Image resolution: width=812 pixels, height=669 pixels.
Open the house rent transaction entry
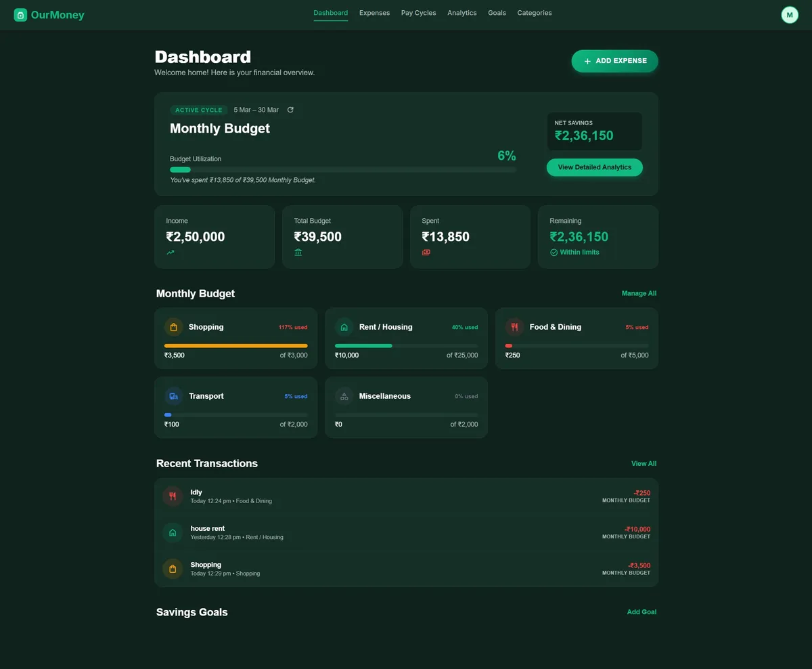(x=406, y=532)
